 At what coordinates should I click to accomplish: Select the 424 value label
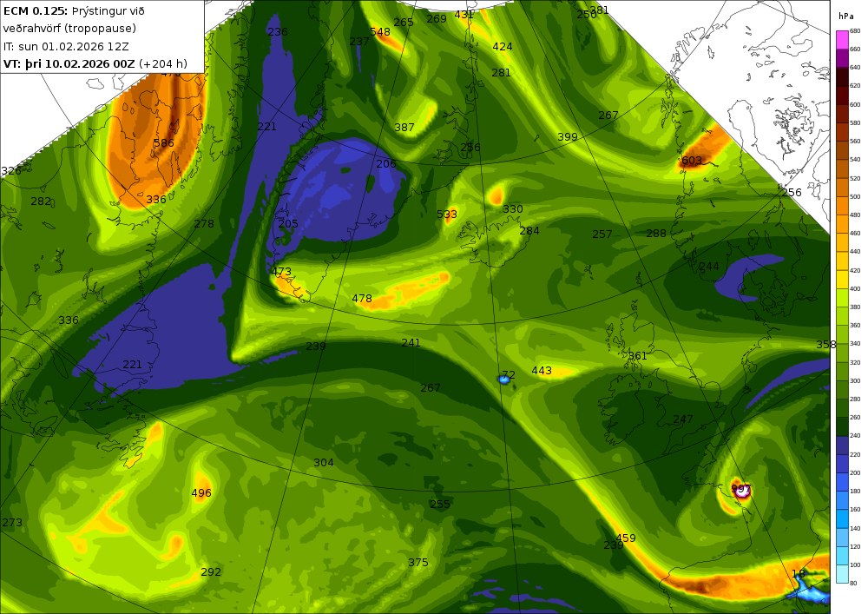[x=502, y=47]
